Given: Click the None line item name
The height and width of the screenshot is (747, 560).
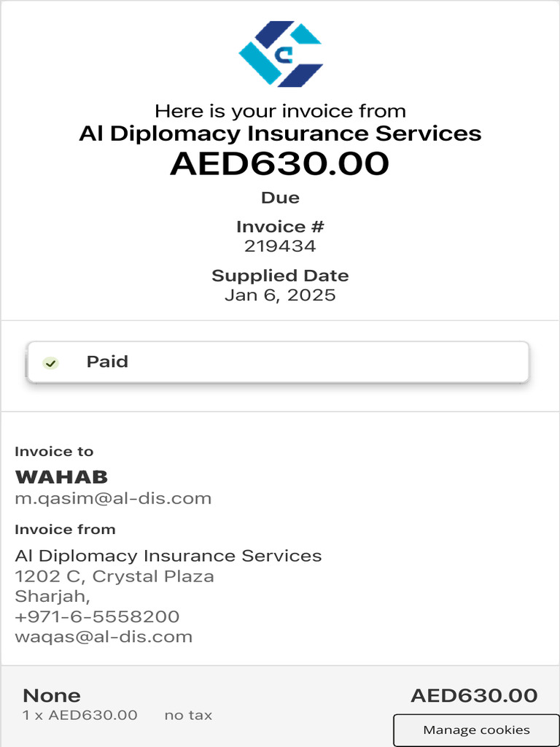Looking at the screenshot, I should (52, 695).
